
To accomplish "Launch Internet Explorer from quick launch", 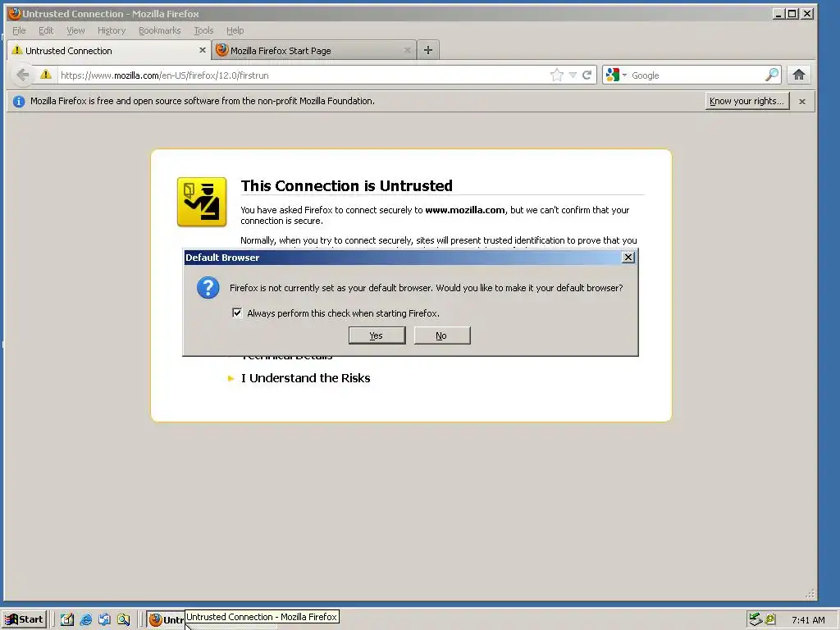I will (85, 619).
